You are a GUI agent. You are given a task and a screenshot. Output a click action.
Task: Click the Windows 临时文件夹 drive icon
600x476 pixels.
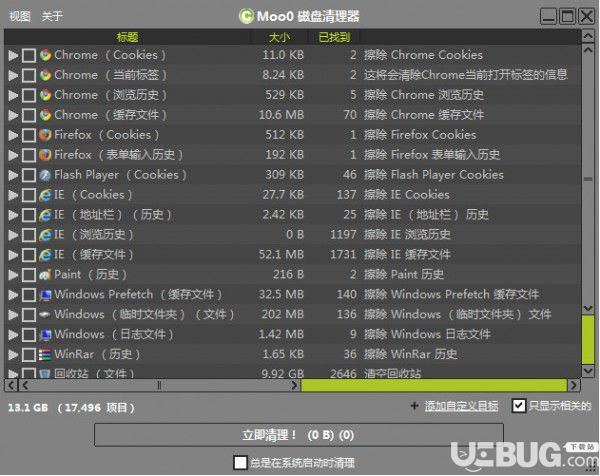point(45,315)
